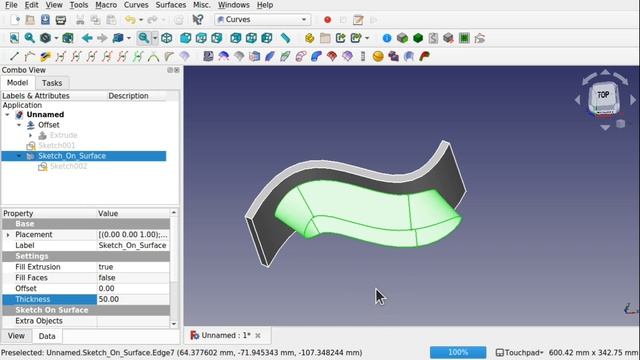Click the Label value Sketch_On_Surface
The width and height of the screenshot is (640, 360).
coord(133,245)
